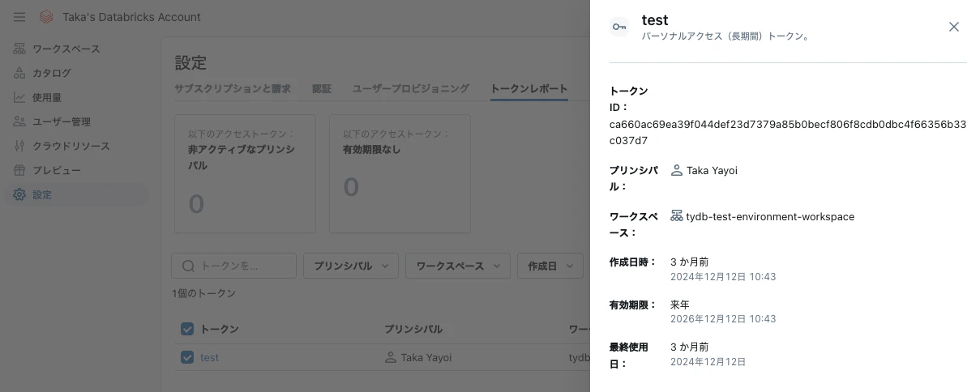Switch to ユーザープロビジョニング tab

pos(411,89)
